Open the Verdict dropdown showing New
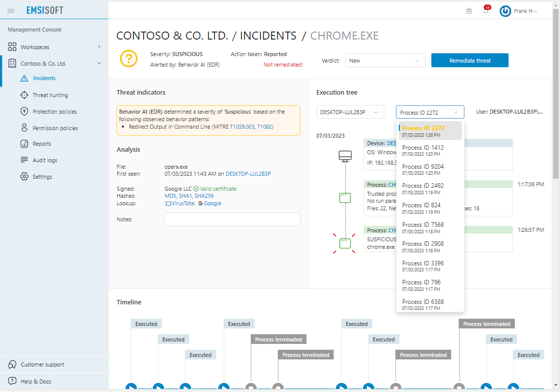560x392 pixels. (385, 60)
